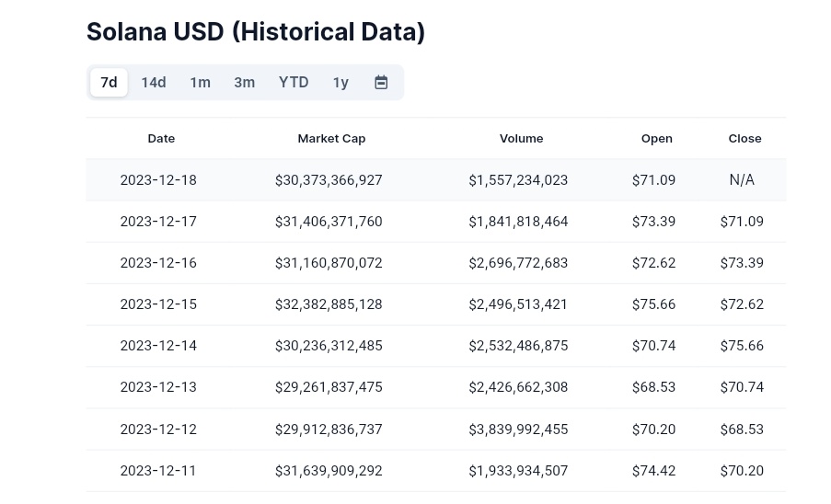Click close price $70.74 for 2023-12-13
Screen dimensions: 831x504
pos(742,387)
